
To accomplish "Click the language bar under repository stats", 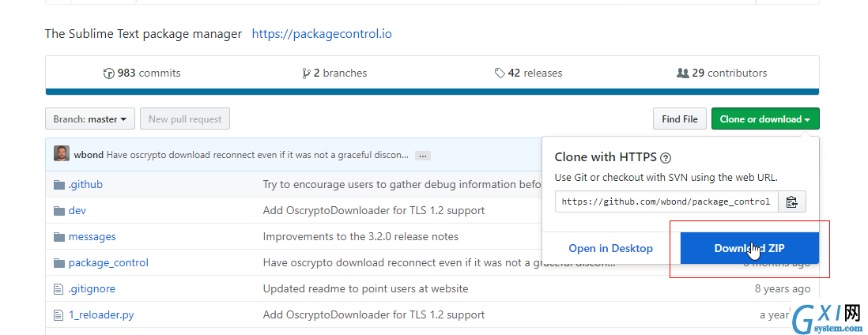I will (x=432, y=92).
